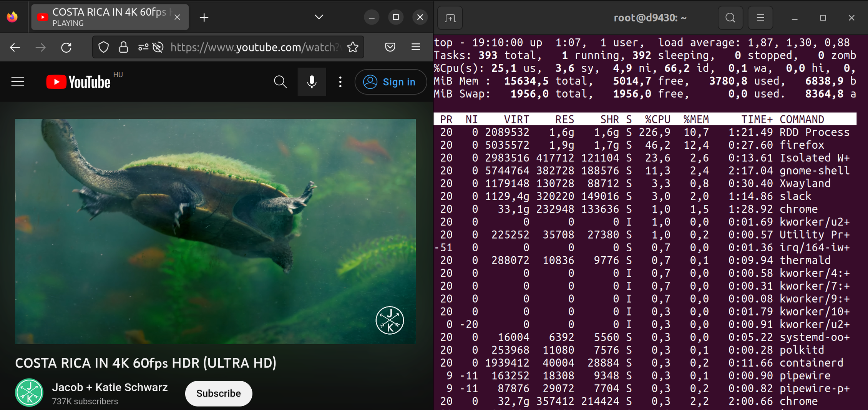Go back using the back arrow
The height and width of the screenshot is (410, 868).
click(15, 47)
